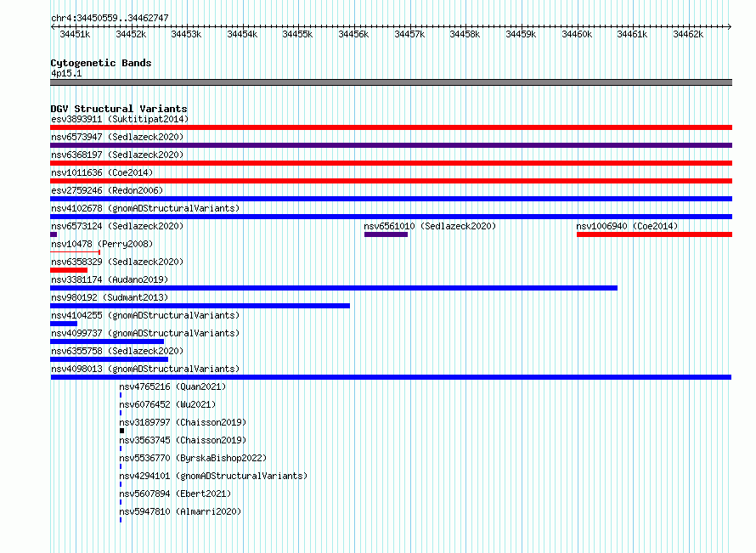Click purple bar under nsv6561010

386,234
